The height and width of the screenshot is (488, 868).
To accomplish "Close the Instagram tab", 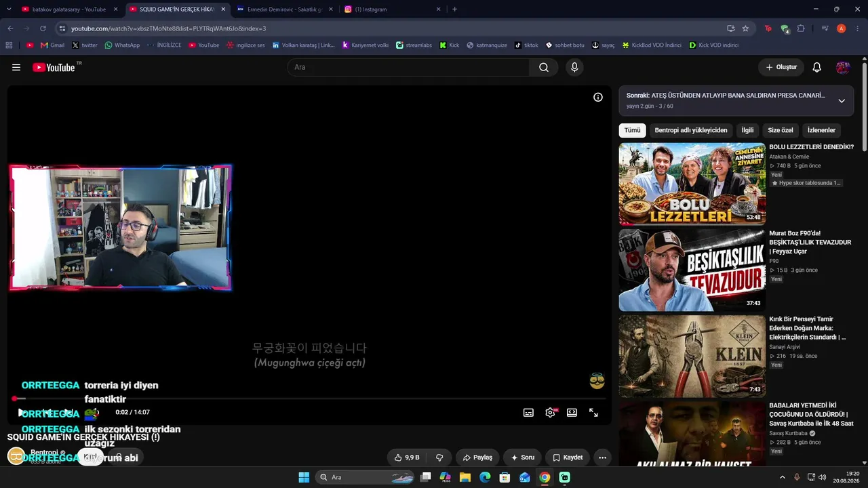I will coord(438,9).
